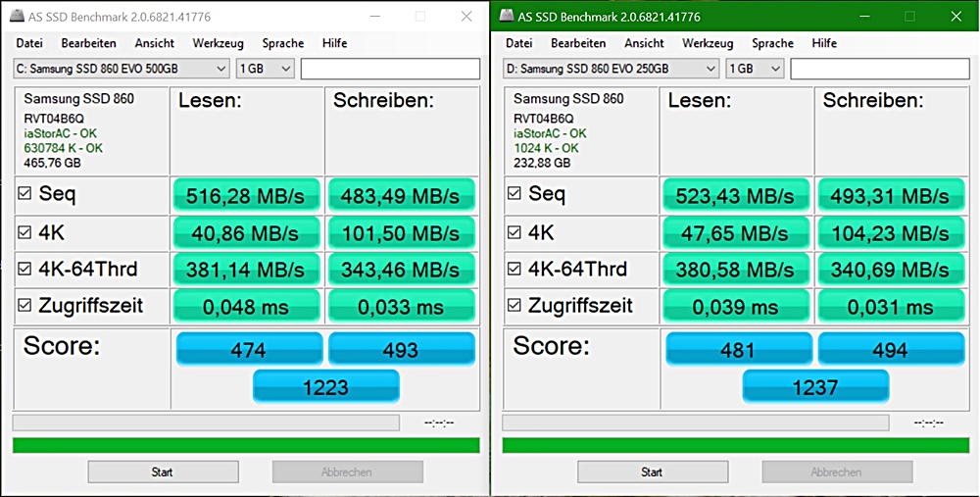Open Bearbeiten menu in right window
This screenshot has height=497, width=980.
coord(578,43)
